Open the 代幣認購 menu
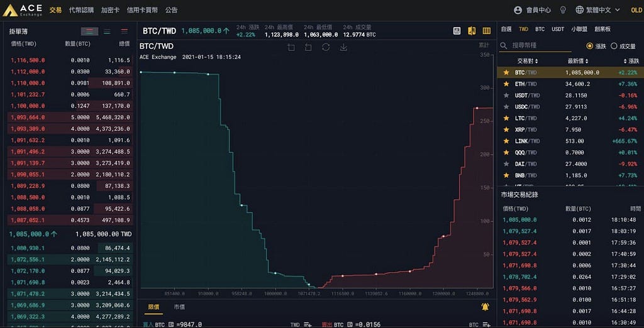 [81, 10]
